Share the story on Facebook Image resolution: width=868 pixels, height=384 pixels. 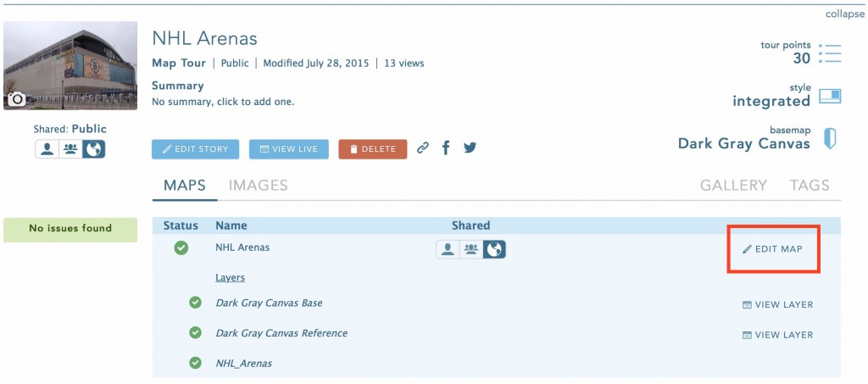tap(446, 147)
